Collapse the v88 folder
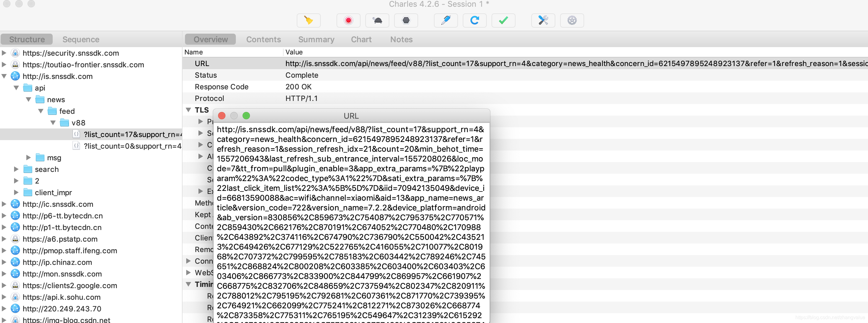 53,122
